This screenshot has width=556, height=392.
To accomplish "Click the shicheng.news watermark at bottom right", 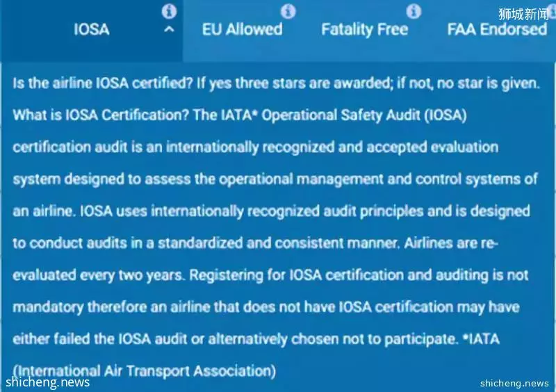I will 514,383.
